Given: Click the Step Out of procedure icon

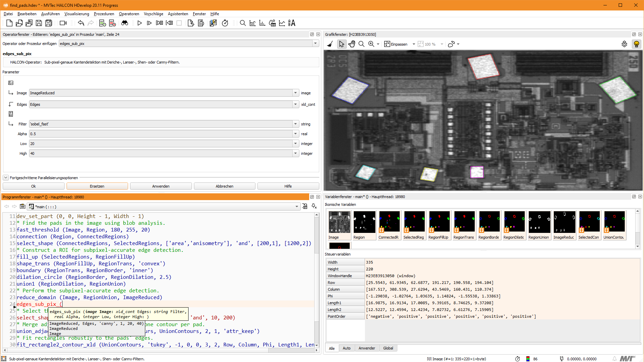Looking at the screenshot, I should point(169,23).
